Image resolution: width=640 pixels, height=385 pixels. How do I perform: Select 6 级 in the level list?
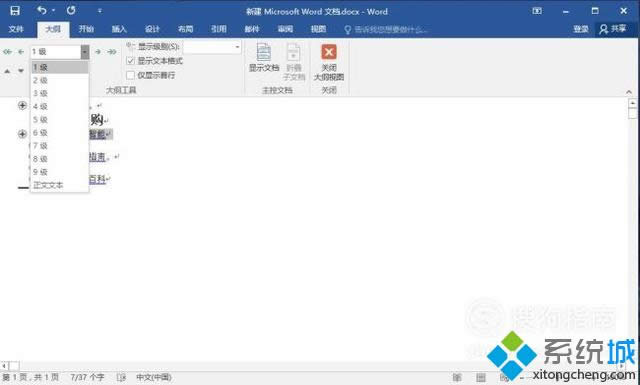60,133
